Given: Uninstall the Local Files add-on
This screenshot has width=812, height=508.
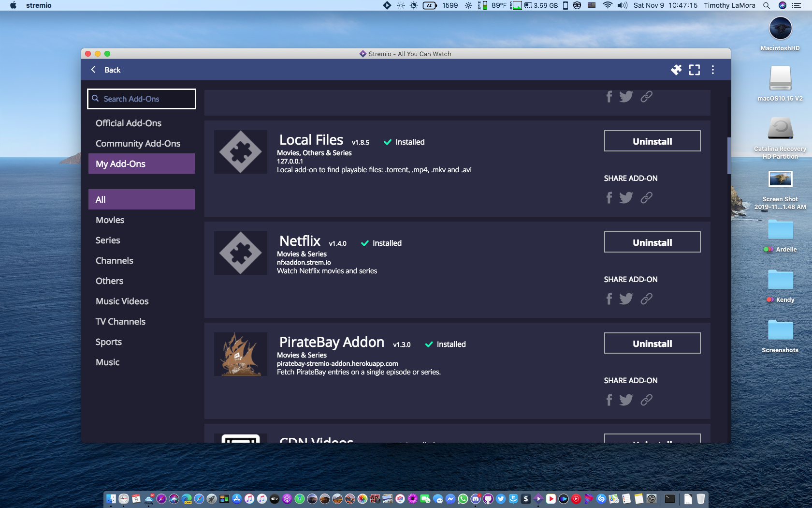Looking at the screenshot, I should point(652,141).
